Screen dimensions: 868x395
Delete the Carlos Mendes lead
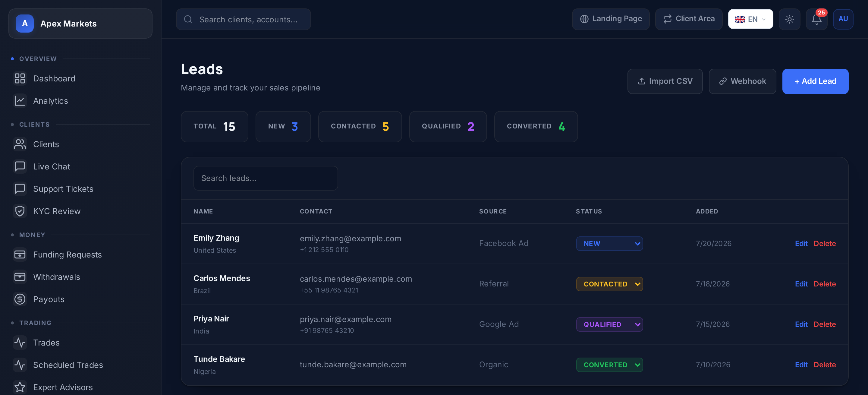(x=825, y=284)
